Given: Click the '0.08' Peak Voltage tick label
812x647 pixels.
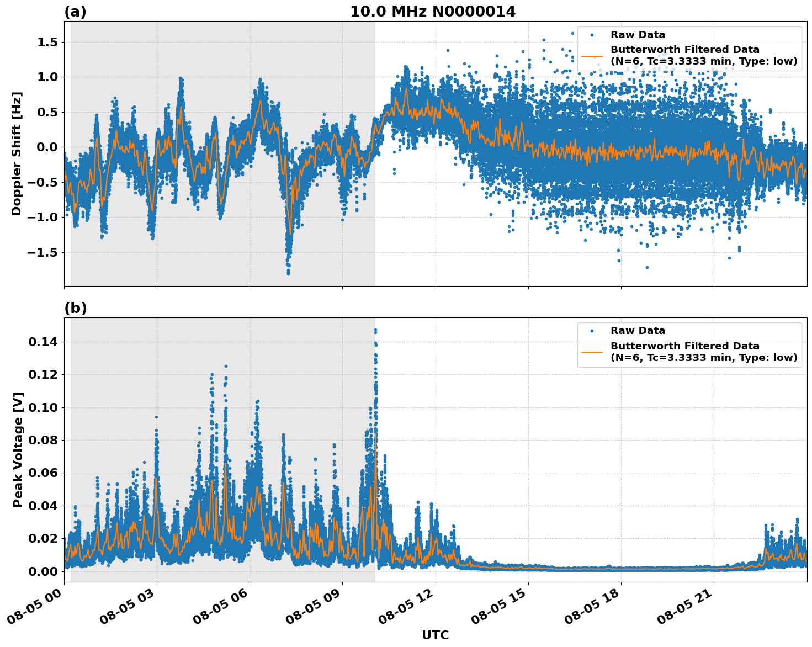Looking at the screenshot, I should pos(43,440).
